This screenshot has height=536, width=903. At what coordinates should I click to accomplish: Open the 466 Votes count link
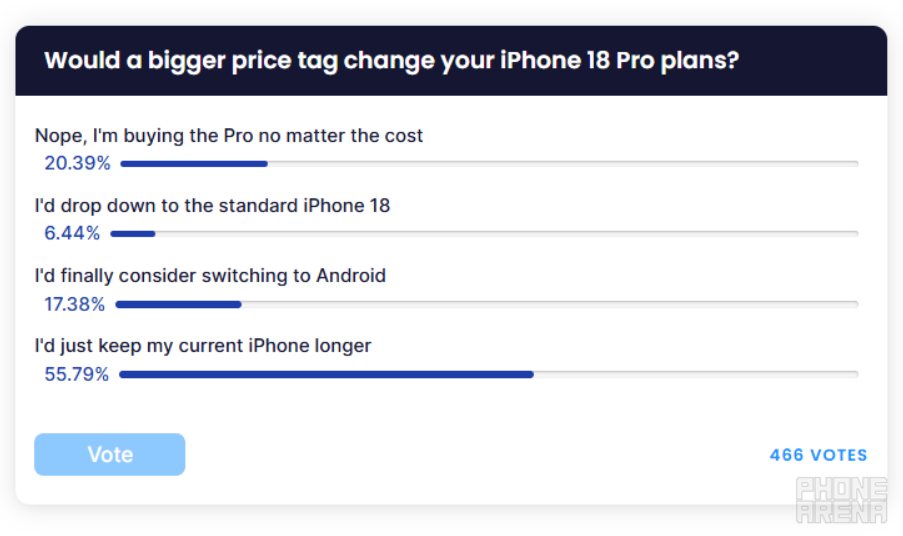[x=818, y=455]
